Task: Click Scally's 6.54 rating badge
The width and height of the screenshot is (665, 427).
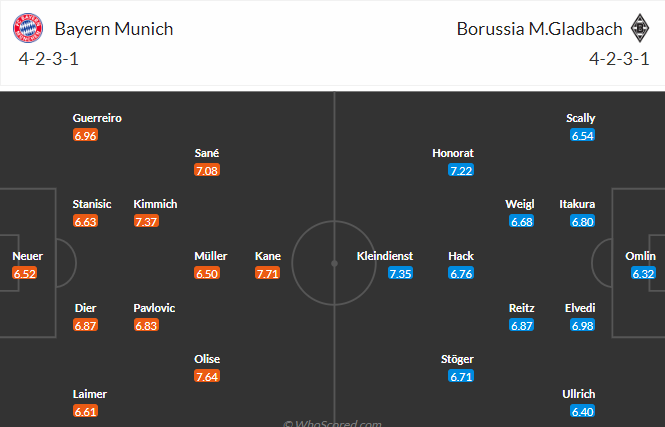Action: coord(583,136)
